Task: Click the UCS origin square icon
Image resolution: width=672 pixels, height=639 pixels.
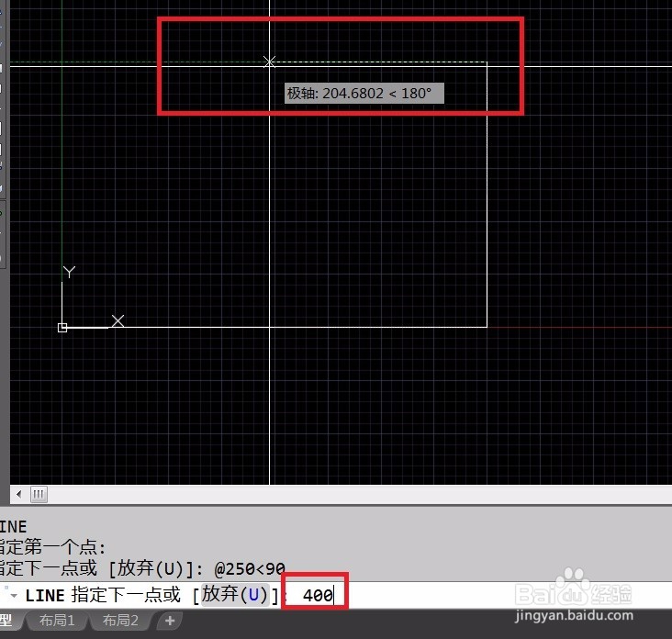Action: point(62,328)
